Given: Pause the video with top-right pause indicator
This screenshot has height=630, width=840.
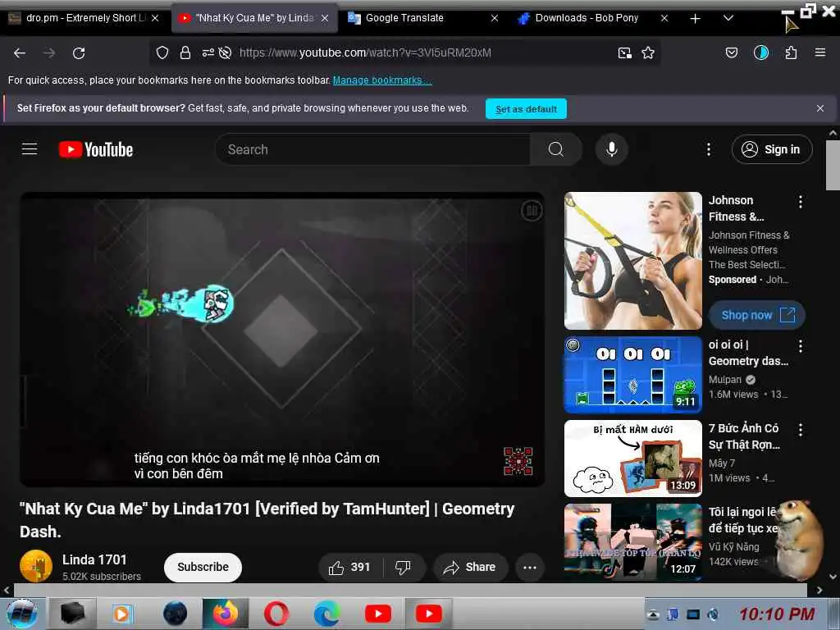Looking at the screenshot, I should 532,211.
